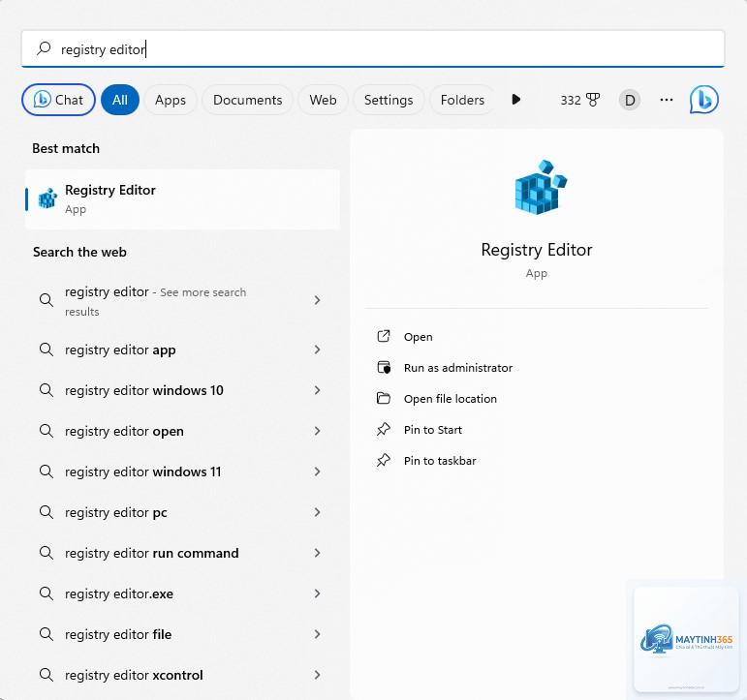The height and width of the screenshot is (700, 747).
Task: Expand chevron for 'registry editor app'
Action: (x=317, y=350)
